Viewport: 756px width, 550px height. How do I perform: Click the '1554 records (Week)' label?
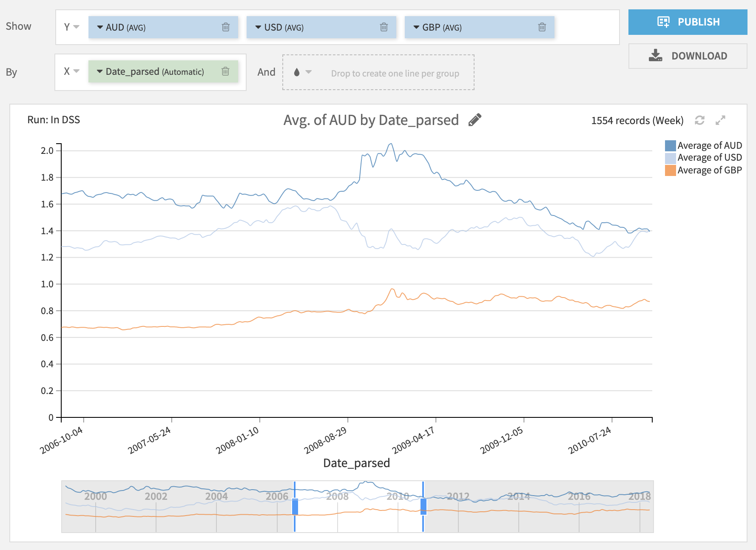coord(637,121)
